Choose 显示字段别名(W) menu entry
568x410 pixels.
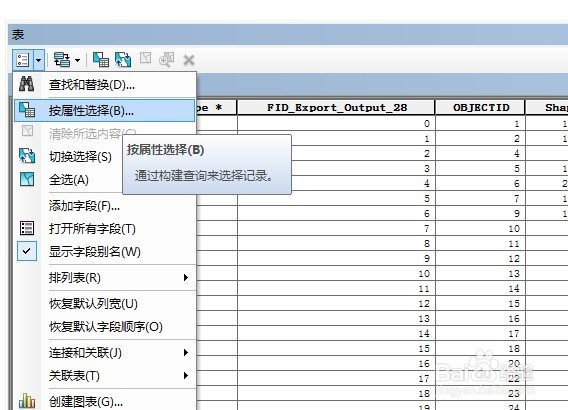pos(105,252)
